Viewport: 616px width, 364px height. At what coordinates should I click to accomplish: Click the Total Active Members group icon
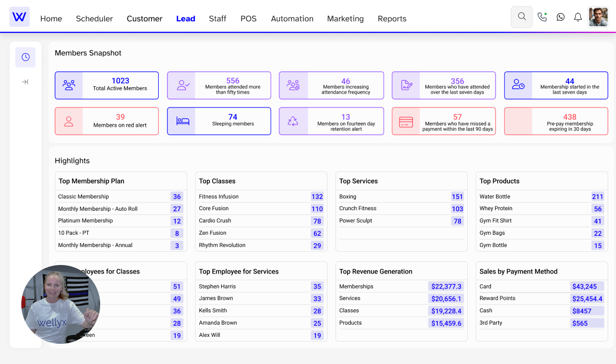click(x=69, y=85)
